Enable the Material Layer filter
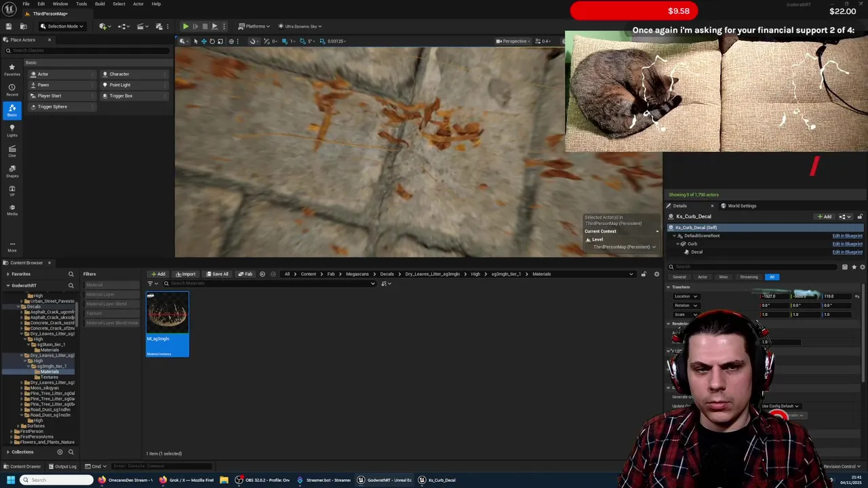Viewport: 868px width, 488px height. click(x=112, y=294)
